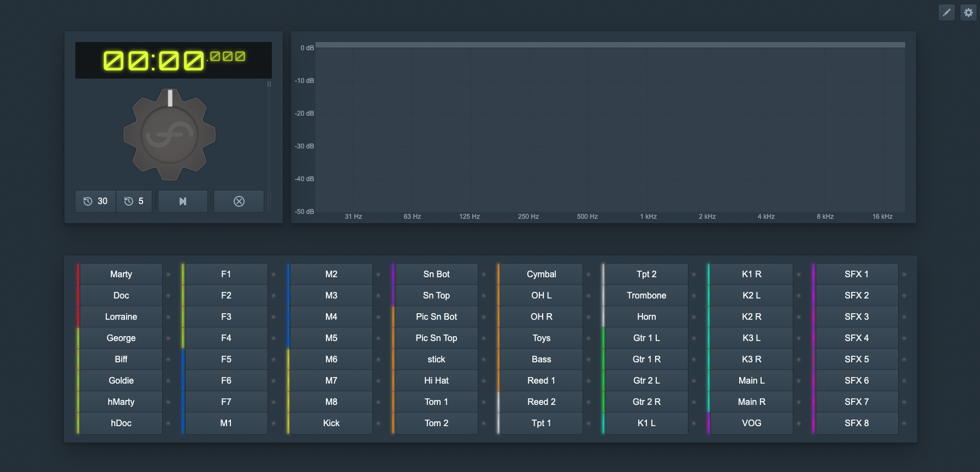The image size is (980, 472).
Task: Select the Tpt 1 channel
Action: (542, 423)
